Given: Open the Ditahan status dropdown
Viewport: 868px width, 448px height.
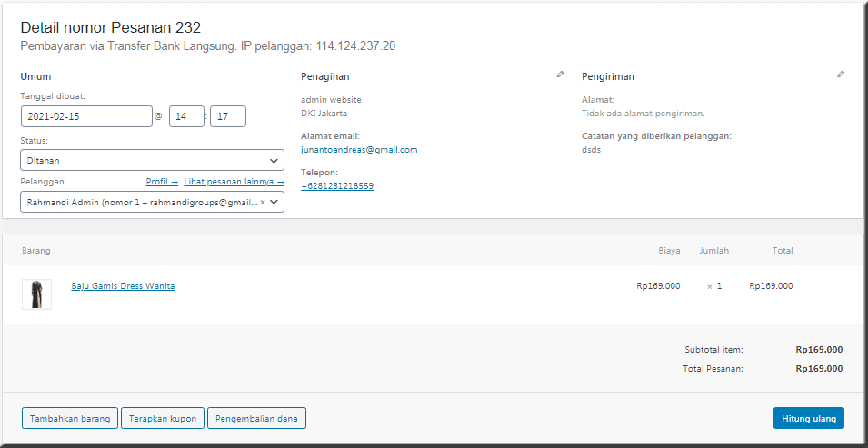Looking at the screenshot, I should [x=152, y=160].
